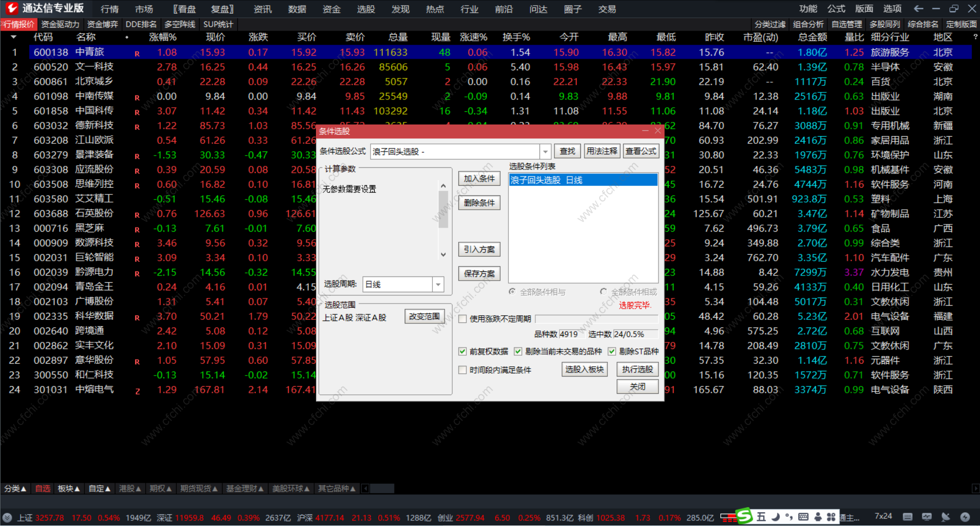
Task: Click the question mark help icon in the table header
Action: 975,37
